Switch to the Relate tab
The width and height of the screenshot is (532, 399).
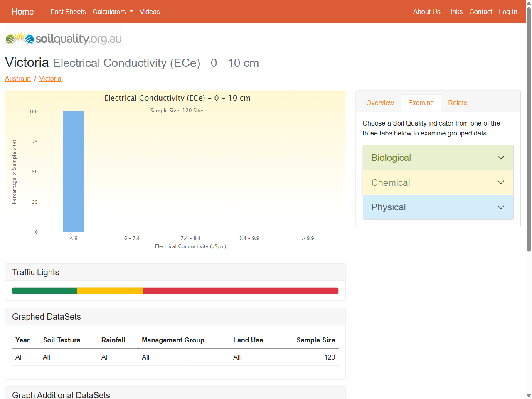coord(458,103)
